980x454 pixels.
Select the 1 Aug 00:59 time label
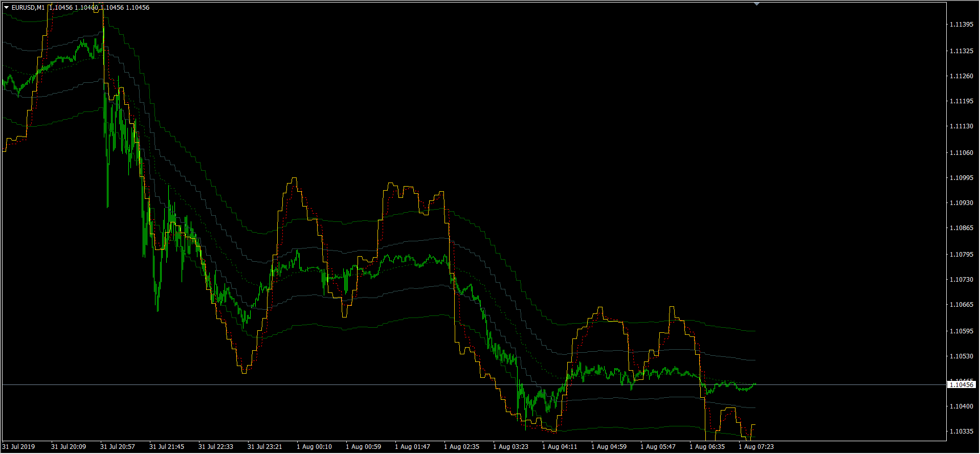pos(364,447)
